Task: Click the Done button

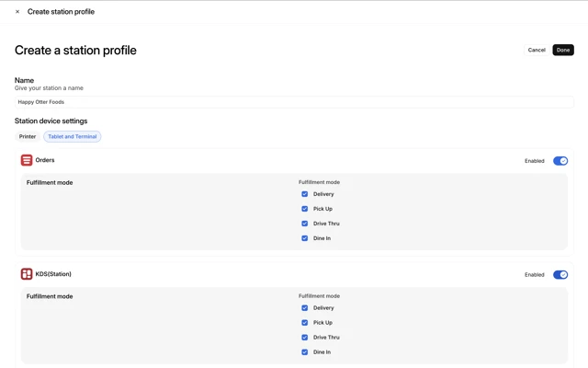Action: (563, 50)
